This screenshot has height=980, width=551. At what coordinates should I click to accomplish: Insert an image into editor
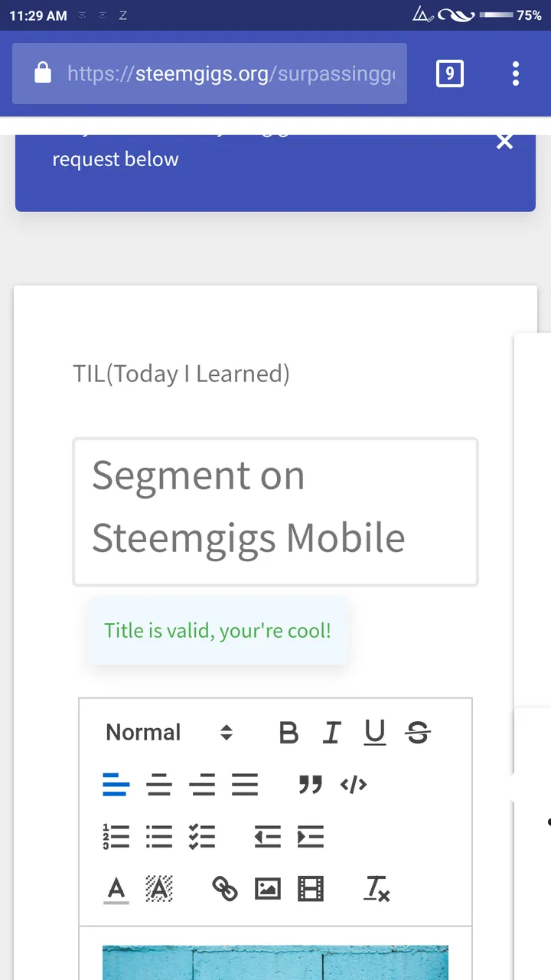(267, 889)
